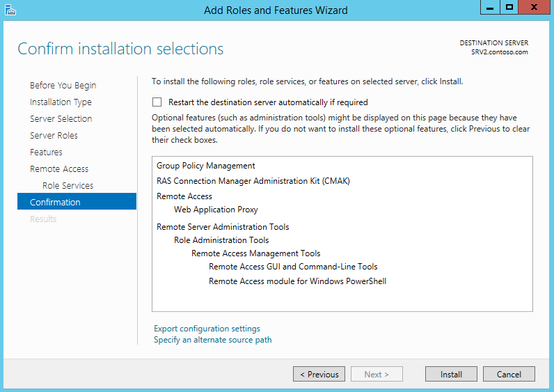
Task: Select the Features step in sidebar
Action: (x=46, y=152)
